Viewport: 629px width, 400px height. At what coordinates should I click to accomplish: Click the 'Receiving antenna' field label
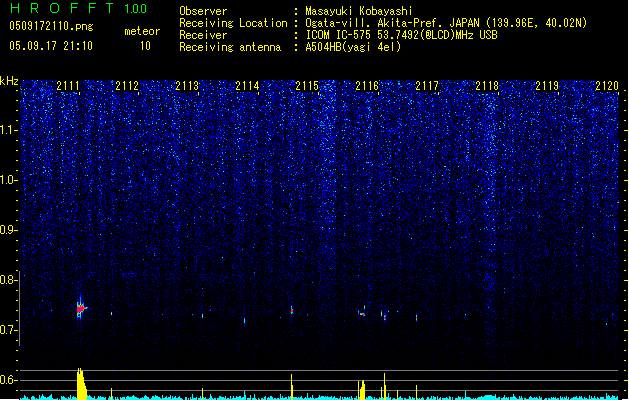pyautogui.click(x=230, y=47)
